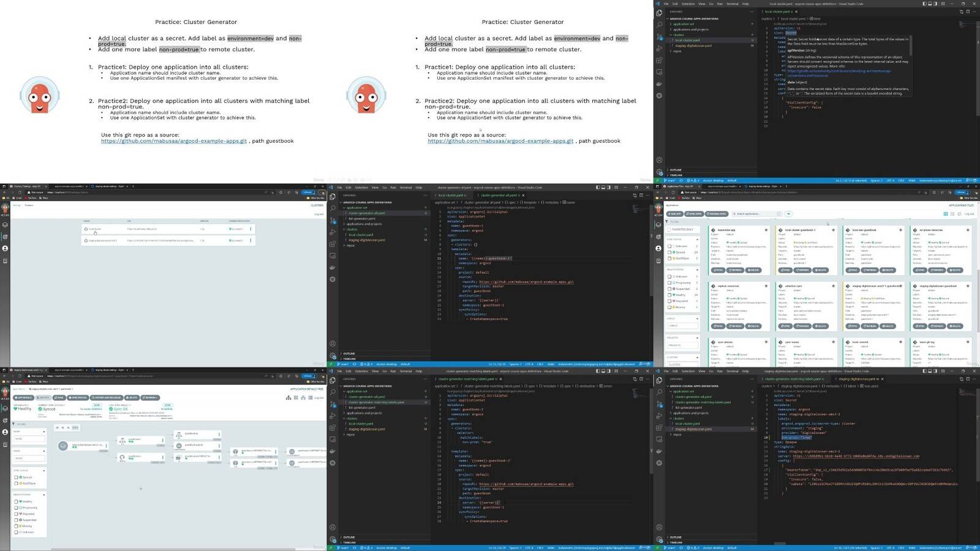Follow the argocd-example-apps GitHub link on leftmost slide
This screenshot has height=551, width=980.
pyautogui.click(x=174, y=141)
